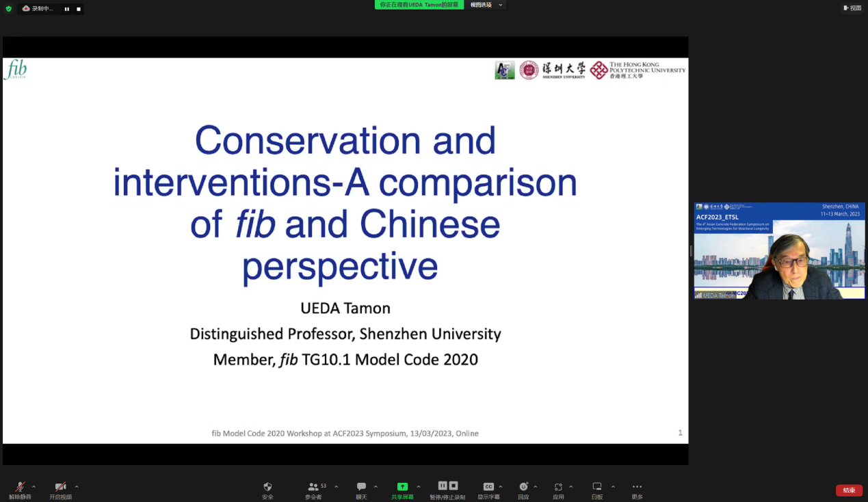Open the Chat panel
Viewport: 868px width, 502px height.
coord(361,487)
